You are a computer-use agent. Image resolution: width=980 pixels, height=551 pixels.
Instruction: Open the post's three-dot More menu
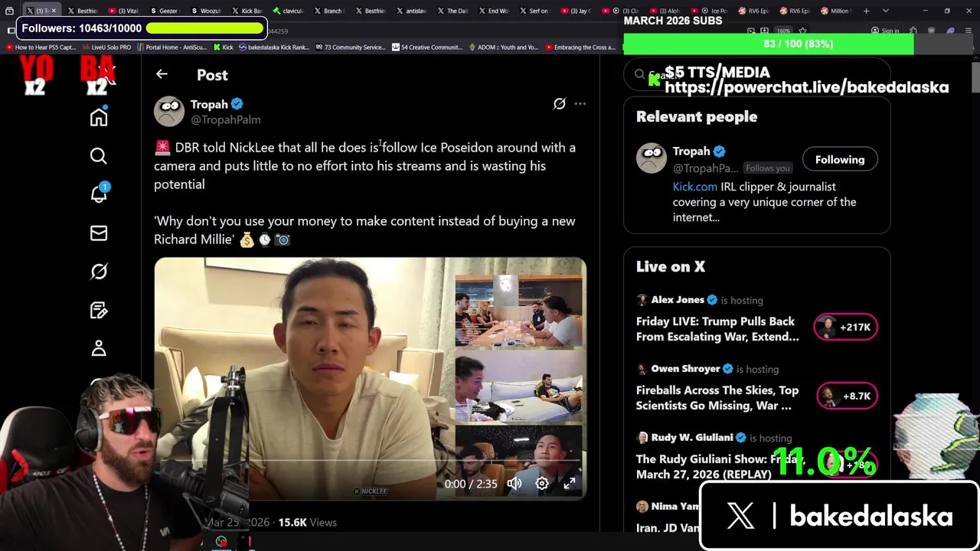pyautogui.click(x=580, y=104)
